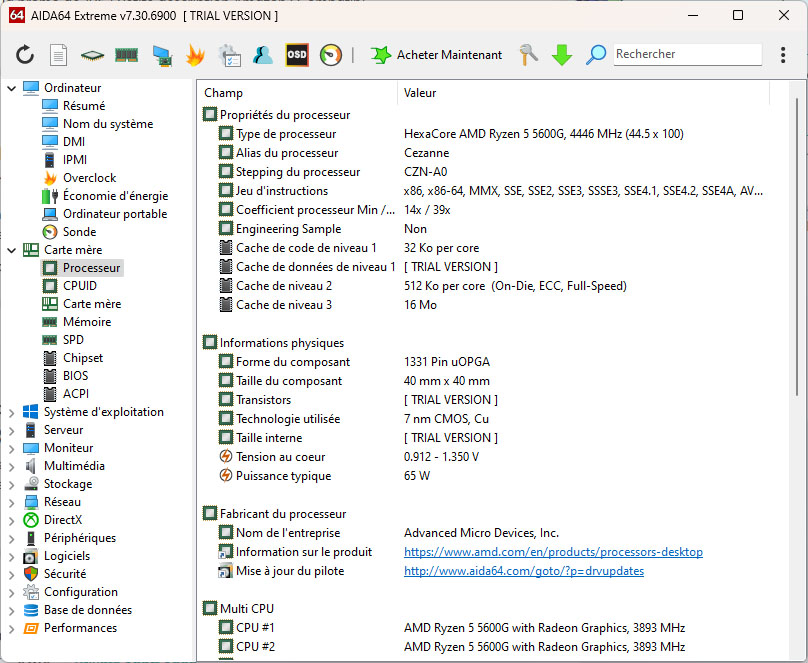The height and width of the screenshot is (663, 808).
Task: Expand the Périphériques tree node
Action: [11, 539]
